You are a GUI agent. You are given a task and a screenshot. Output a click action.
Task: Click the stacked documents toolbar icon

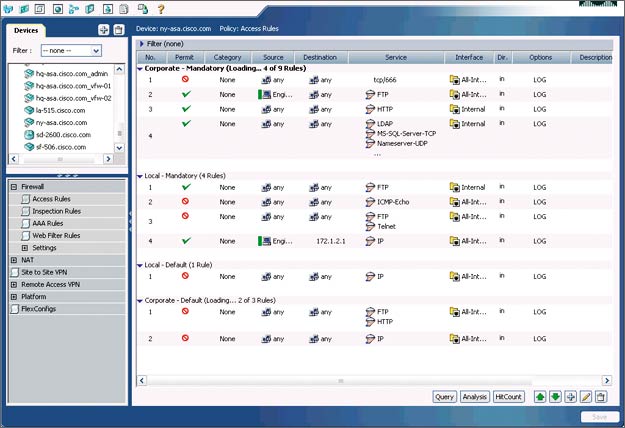[x=124, y=9]
